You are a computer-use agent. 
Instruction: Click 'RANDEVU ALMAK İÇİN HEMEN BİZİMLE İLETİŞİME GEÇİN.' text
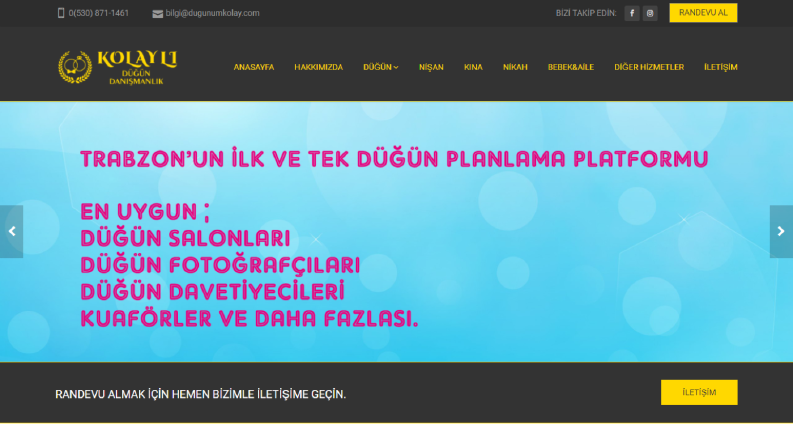click(x=201, y=394)
